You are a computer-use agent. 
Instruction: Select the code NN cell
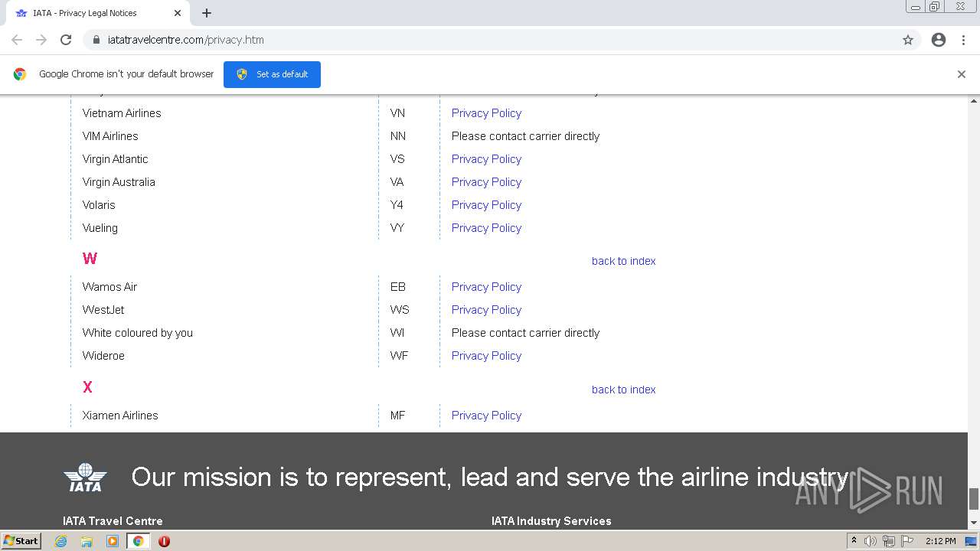[x=398, y=136]
